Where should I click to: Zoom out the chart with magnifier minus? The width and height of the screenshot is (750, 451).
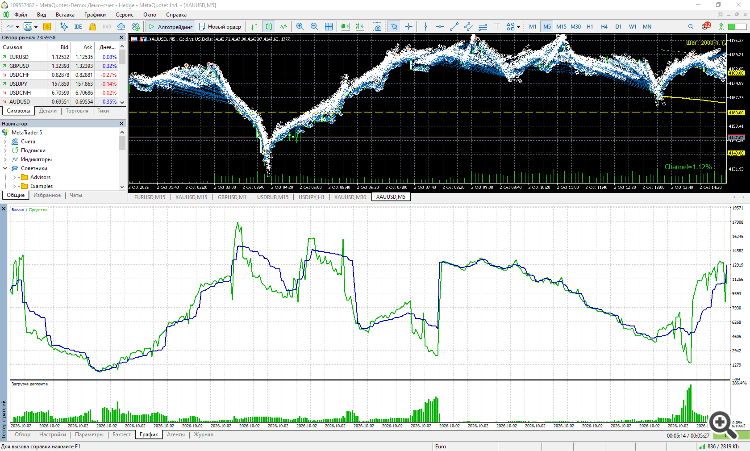(x=314, y=27)
